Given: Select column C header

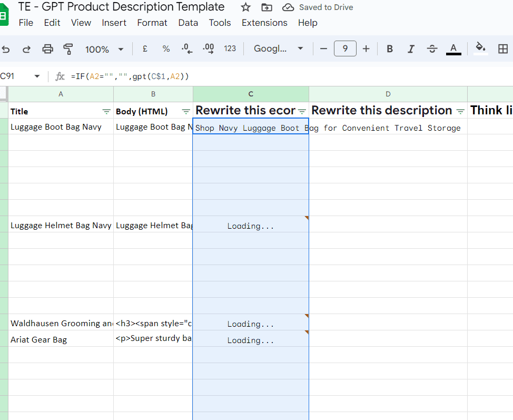Looking at the screenshot, I should [251, 94].
